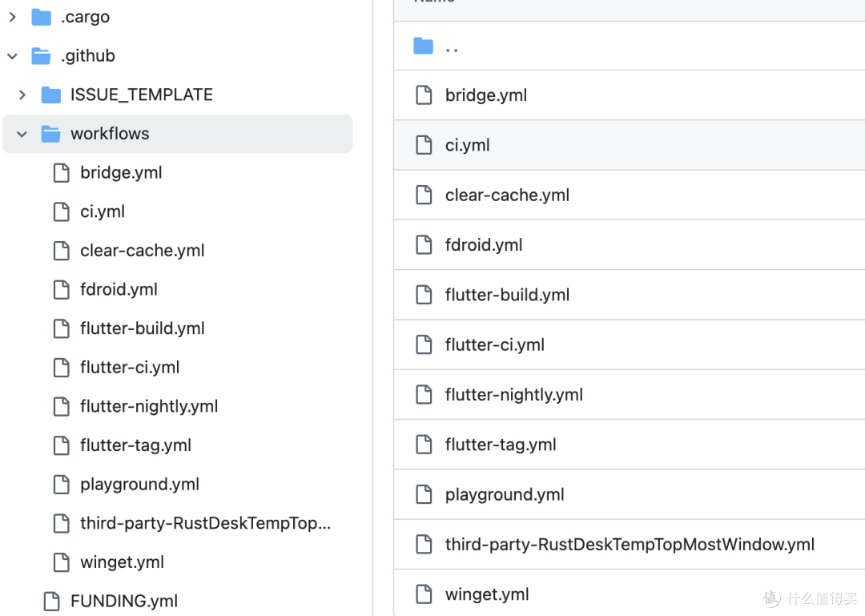The height and width of the screenshot is (616, 865).
Task: Click the .github folder icon
Action: [41, 55]
